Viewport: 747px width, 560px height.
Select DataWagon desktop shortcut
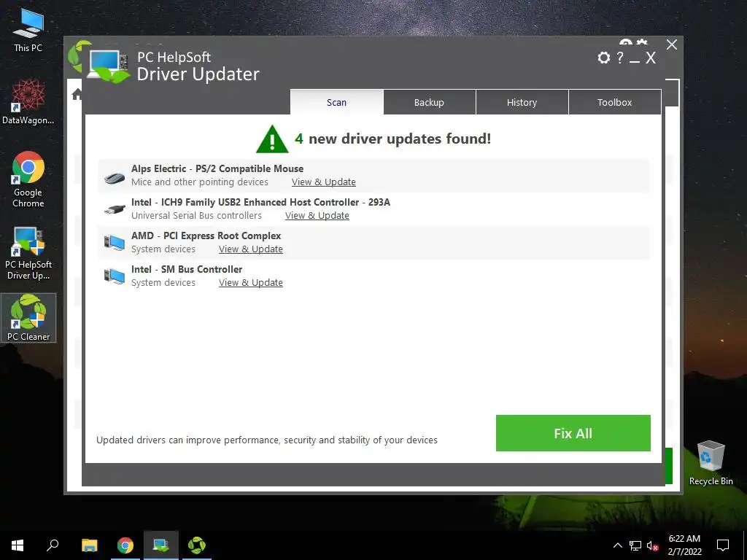[x=28, y=102]
